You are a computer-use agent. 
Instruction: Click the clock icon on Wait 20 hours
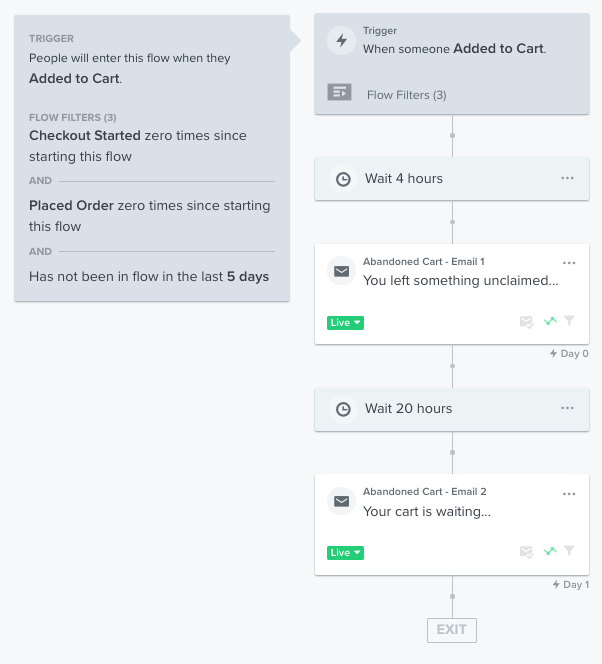point(343,409)
